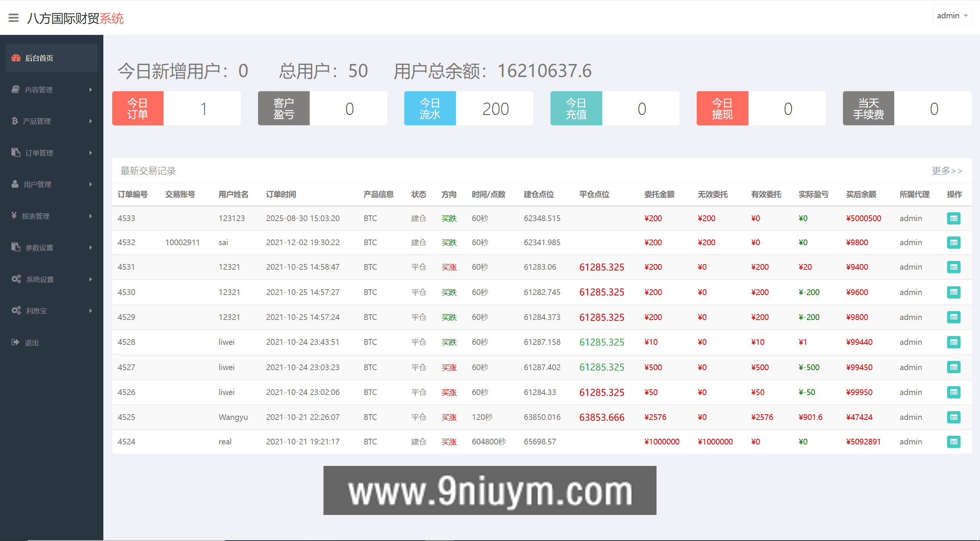Select the 后台首页 menu item
Image resolution: width=980 pixels, height=541 pixels.
point(39,58)
